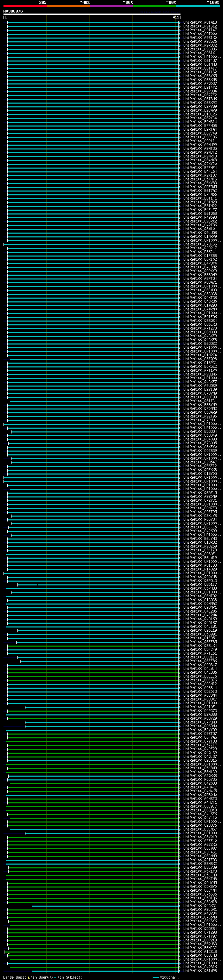Click the alignment bar for UniRef100_A7TL61
223x980 pixels.
pyautogui.click(x=93, y=653)
